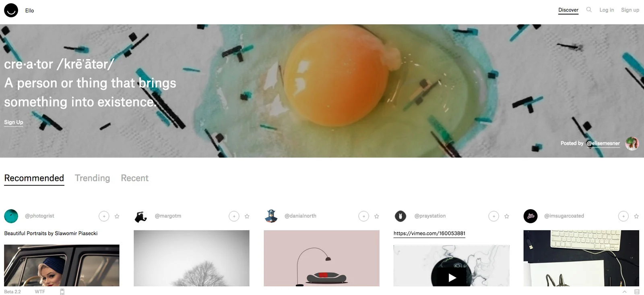Viewport: 644px width, 295px height.
Task: Click the star icon beside @praystation
Action: [507, 216]
